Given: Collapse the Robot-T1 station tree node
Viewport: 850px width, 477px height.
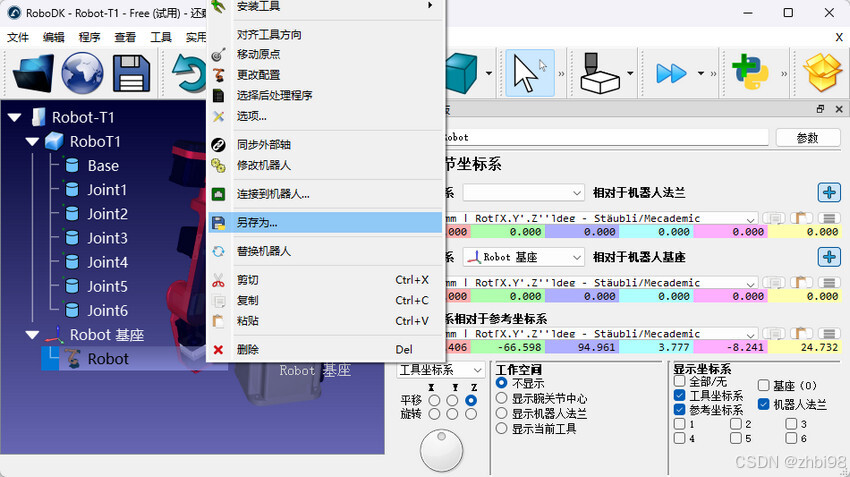Looking at the screenshot, I should point(15,117).
